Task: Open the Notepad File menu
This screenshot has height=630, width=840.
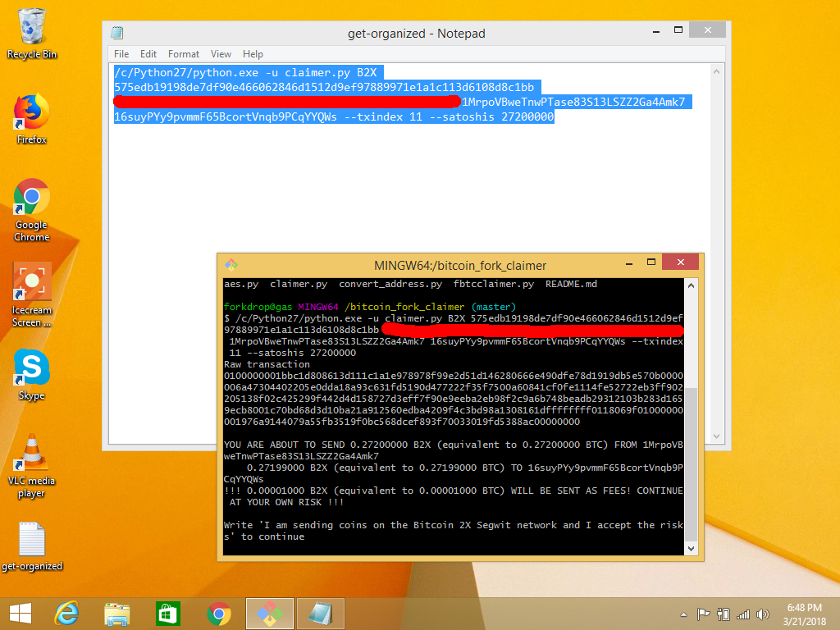Action: tap(121, 54)
